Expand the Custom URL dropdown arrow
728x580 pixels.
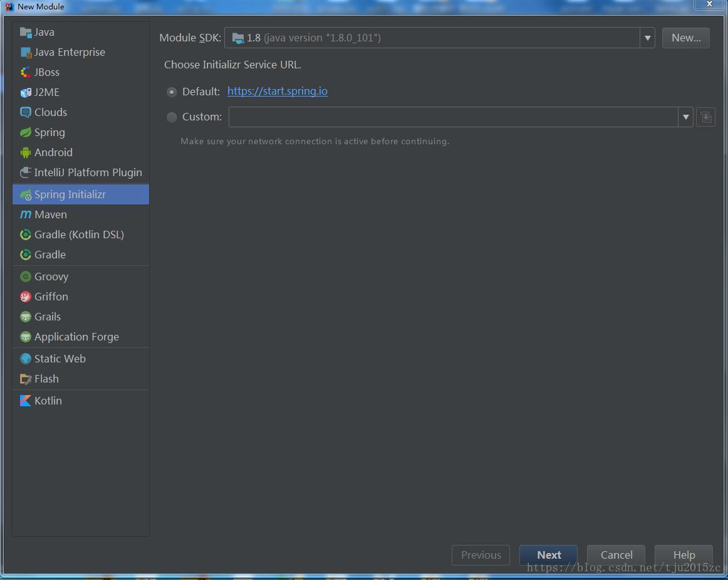[685, 117]
